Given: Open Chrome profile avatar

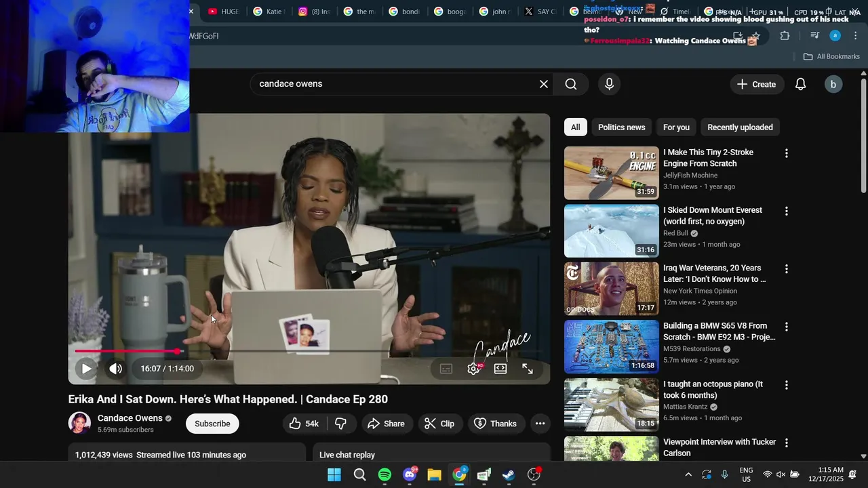Looking at the screenshot, I should [835, 36].
